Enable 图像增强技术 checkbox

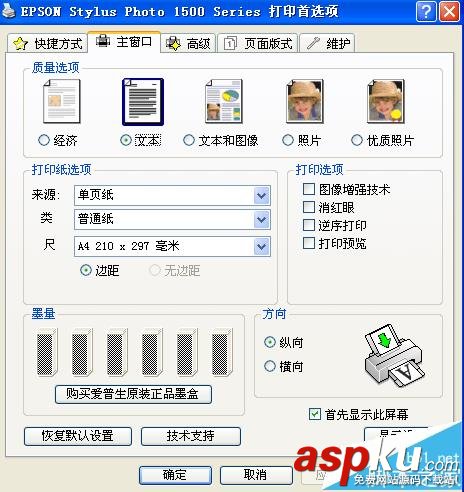pos(309,189)
